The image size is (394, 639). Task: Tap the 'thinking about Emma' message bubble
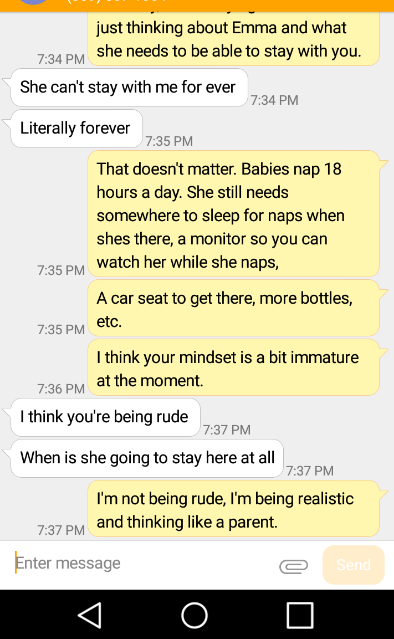coord(233,39)
